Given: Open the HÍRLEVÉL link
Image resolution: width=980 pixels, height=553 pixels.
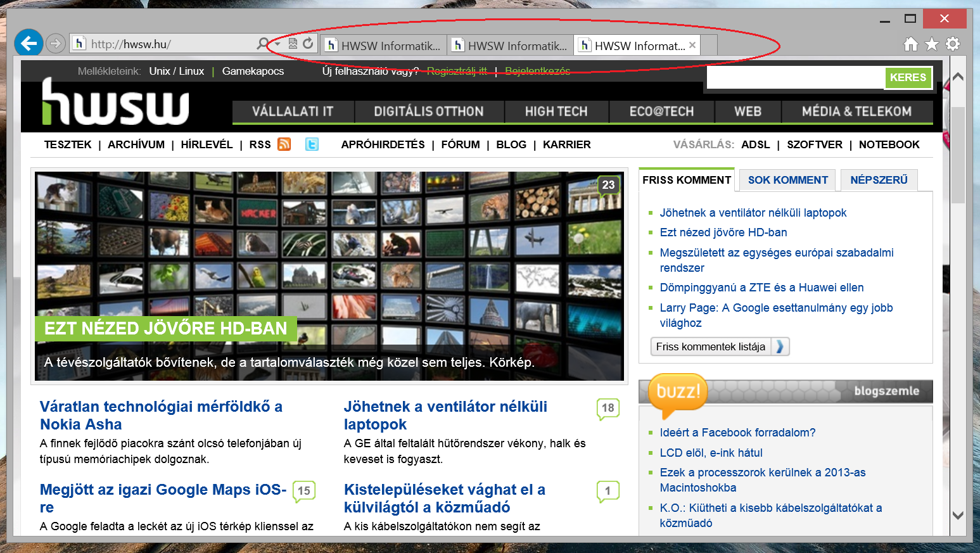Looking at the screenshot, I should click(207, 144).
